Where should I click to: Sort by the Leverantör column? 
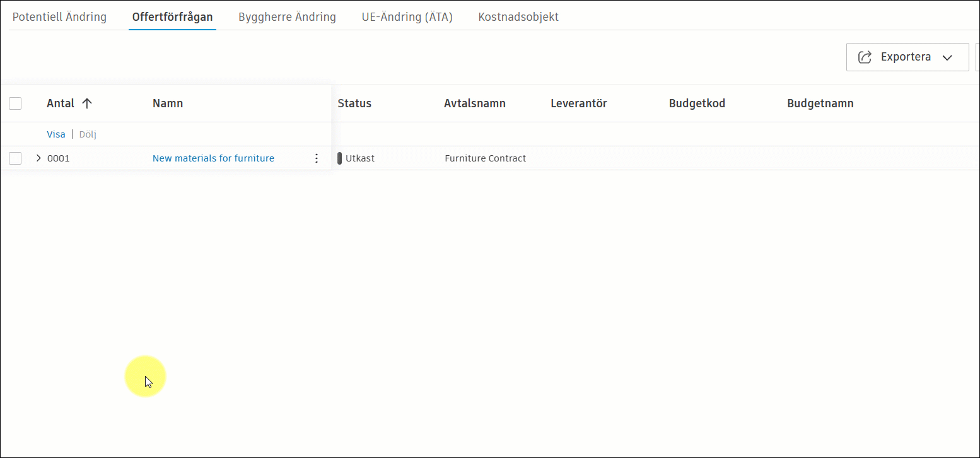[x=578, y=103]
